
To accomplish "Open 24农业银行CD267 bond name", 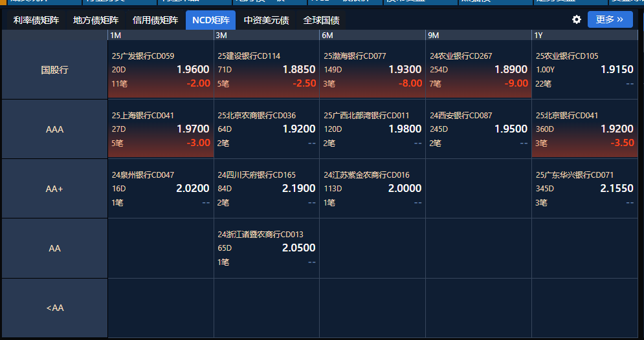I will click(461, 56).
